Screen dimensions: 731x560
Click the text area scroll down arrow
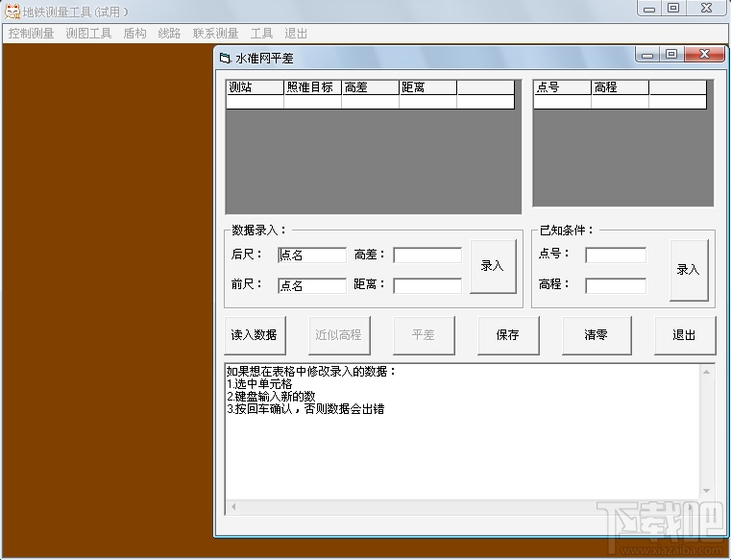pos(706,491)
